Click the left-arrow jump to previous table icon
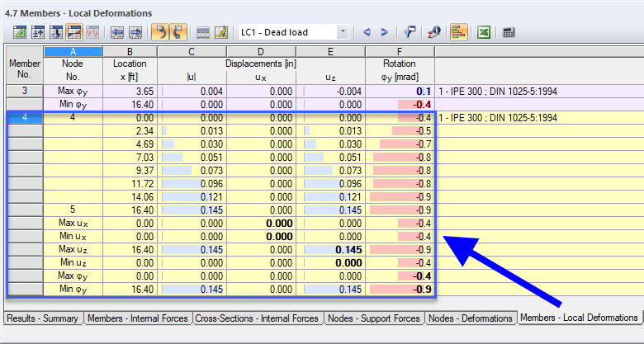The height and width of the screenshot is (344, 644). (x=117, y=32)
